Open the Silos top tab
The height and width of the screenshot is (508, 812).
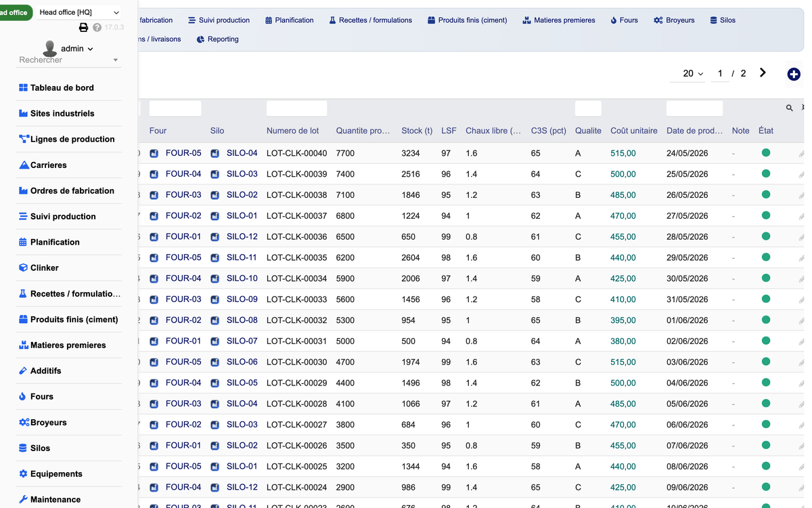pos(723,20)
